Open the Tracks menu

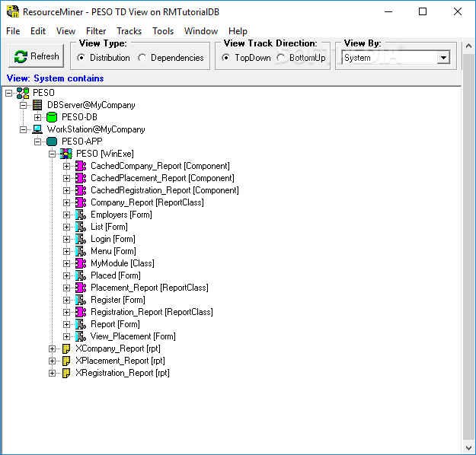click(x=129, y=31)
